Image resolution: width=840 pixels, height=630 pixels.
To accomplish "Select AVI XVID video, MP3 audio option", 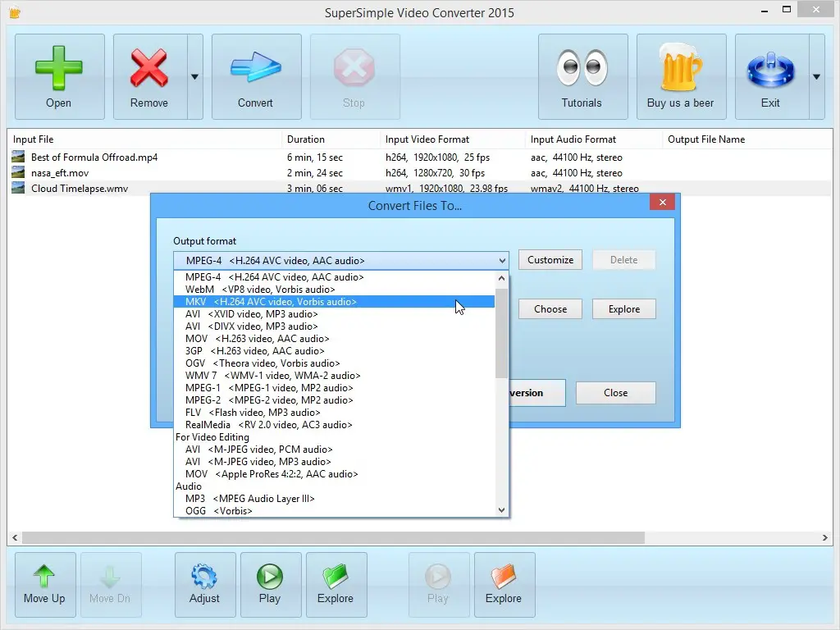I will click(x=334, y=314).
